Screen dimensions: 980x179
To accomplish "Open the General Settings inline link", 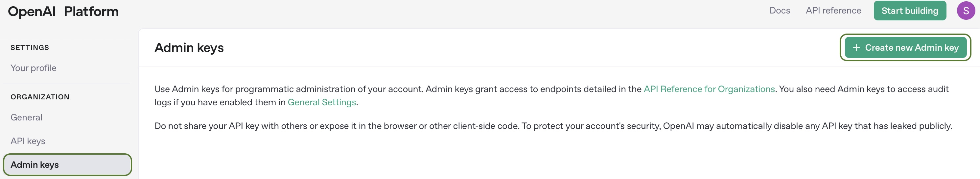I will pyautogui.click(x=322, y=102).
